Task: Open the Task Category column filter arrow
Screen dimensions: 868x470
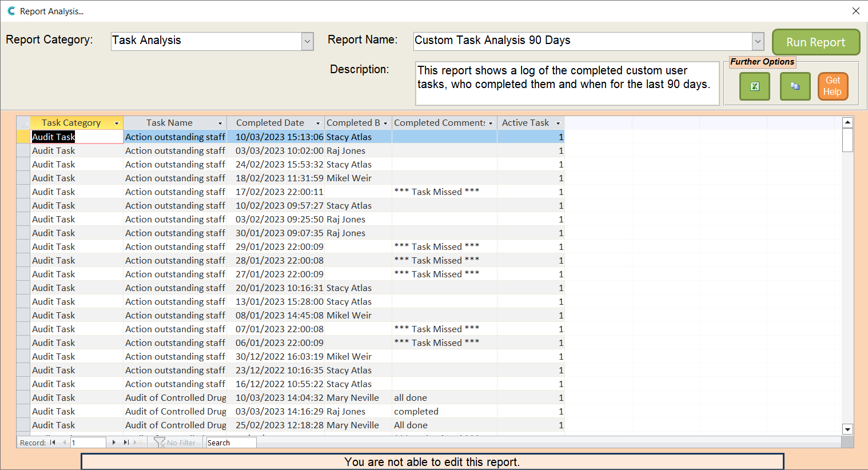Action: click(117, 124)
